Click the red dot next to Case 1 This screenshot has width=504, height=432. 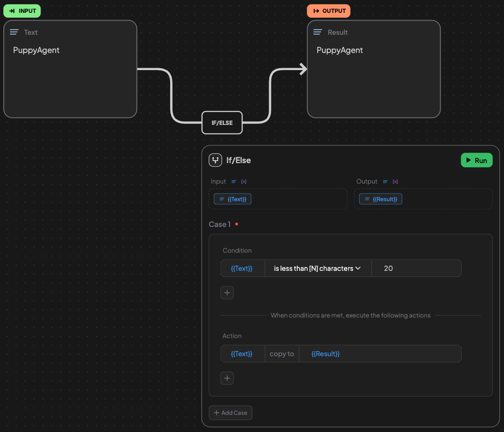237,224
